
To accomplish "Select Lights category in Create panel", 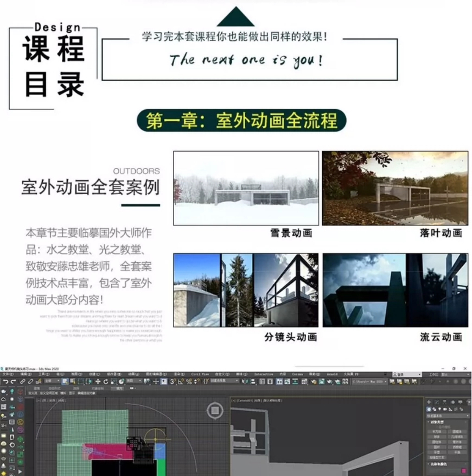I will click(440, 409).
